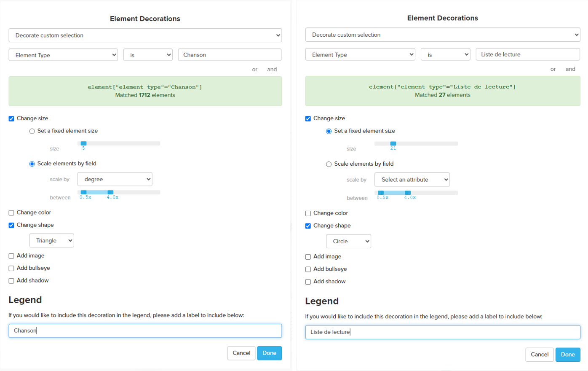Open the Circle shape dropdown
Image resolution: width=588 pixels, height=371 pixels.
349,241
